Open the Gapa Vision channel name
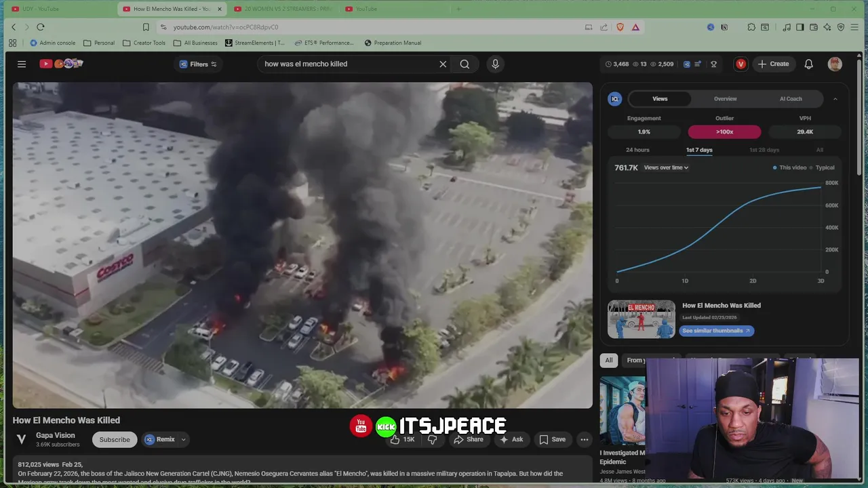868x488 pixels. click(x=56, y=436)
